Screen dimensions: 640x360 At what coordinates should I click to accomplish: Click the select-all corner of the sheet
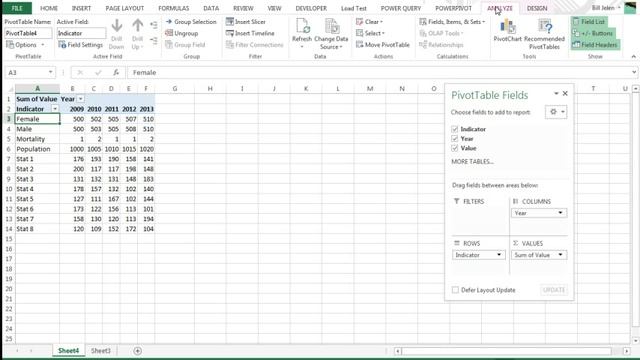coord(10,89)
